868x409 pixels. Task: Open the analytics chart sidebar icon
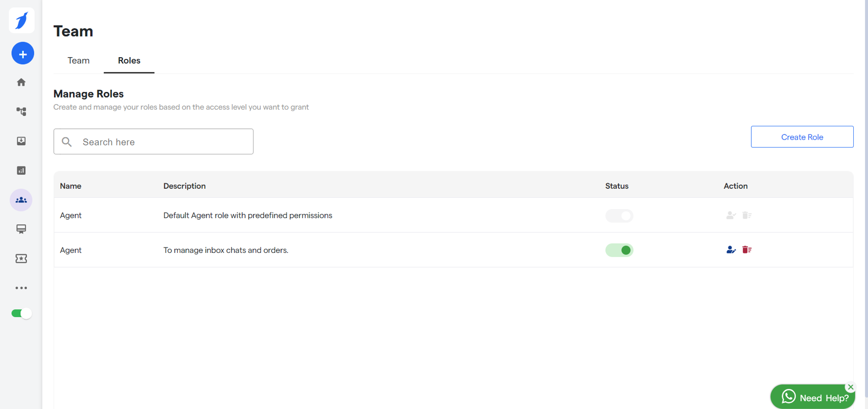click(21, 170)
